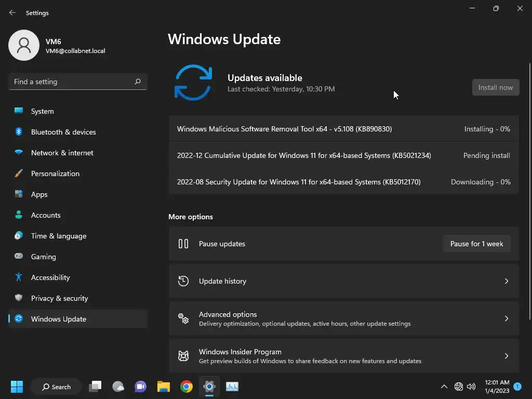Click the volume speaker icon in system tray

[471, 387]
